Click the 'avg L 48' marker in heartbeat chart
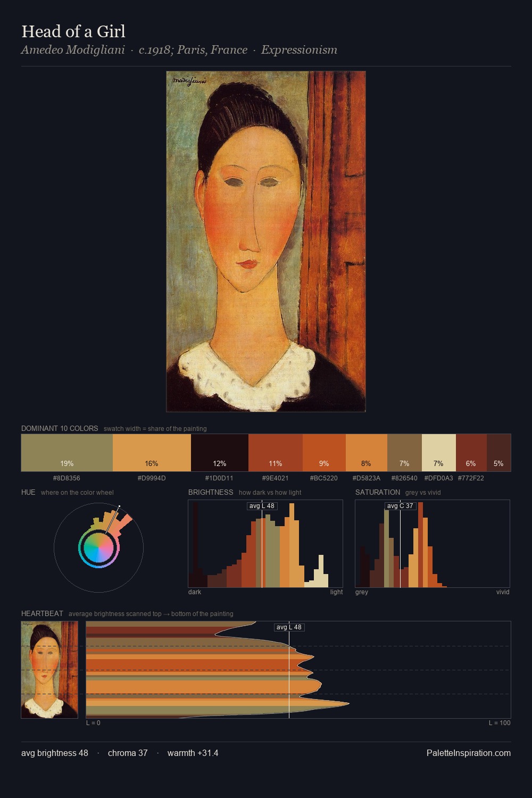 point(289,627)
